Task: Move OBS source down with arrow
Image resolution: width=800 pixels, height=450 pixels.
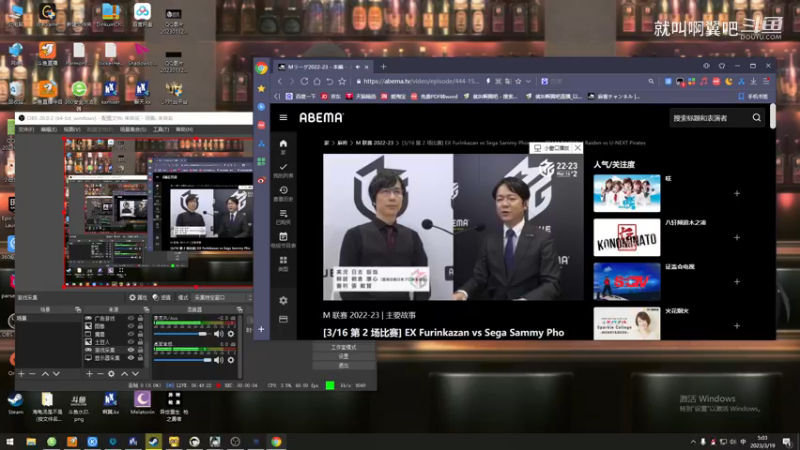Action: point(135,374)
